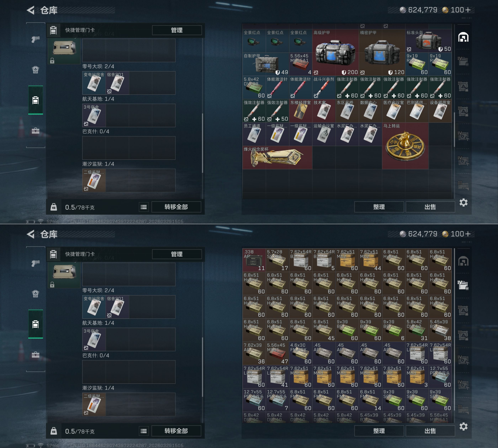Open the toolbox category in the upper left sidebar
Viewport: 498px width, 448px height.
pos(35,131)
